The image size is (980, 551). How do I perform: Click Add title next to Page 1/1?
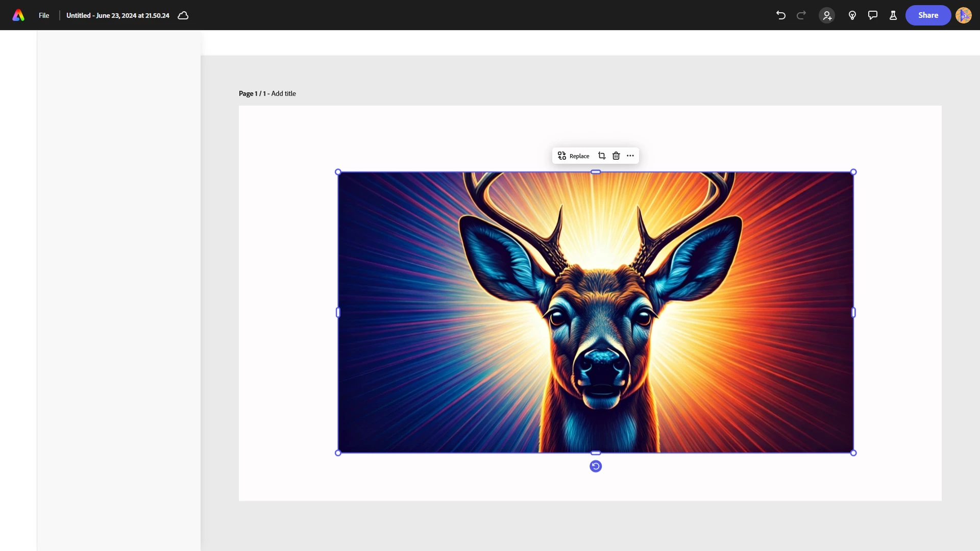tap(283, 93)
